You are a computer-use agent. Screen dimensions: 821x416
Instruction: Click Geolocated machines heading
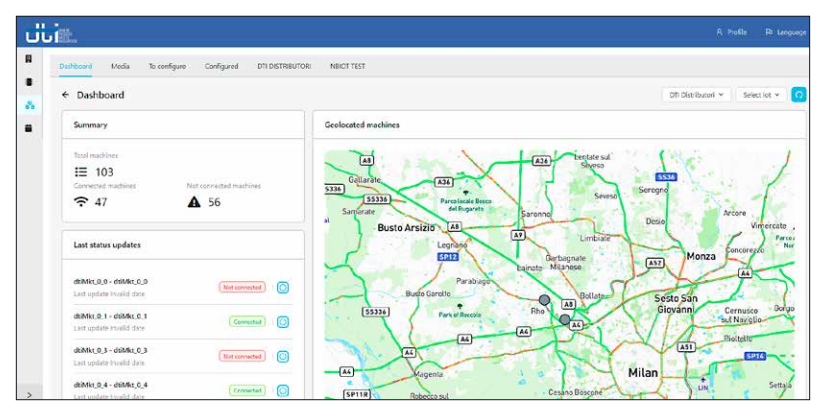coord(362,125)
